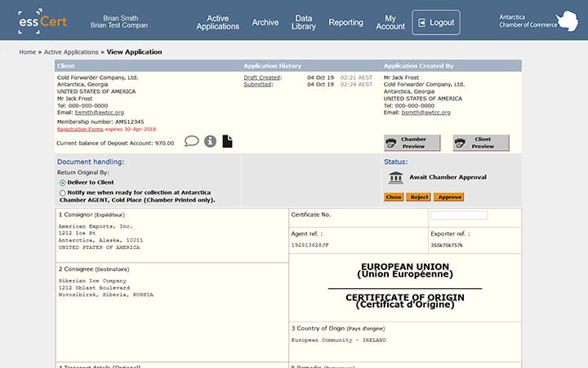Open My Account
This screenshot has height=368, width=588.
click(x=390, y=22)
